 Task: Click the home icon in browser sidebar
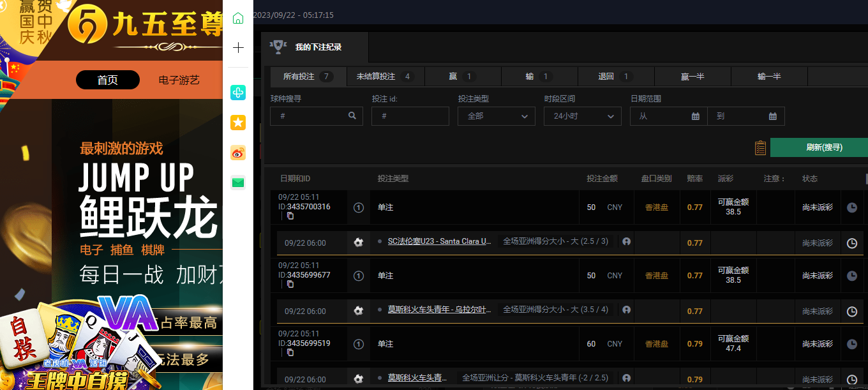[x=238, y=18]
